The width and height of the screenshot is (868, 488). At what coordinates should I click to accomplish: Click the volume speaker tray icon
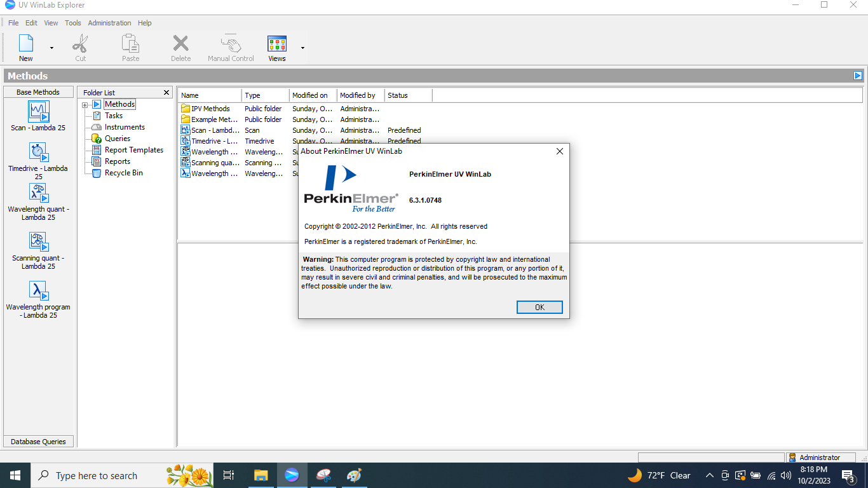(x=787, y=475)
